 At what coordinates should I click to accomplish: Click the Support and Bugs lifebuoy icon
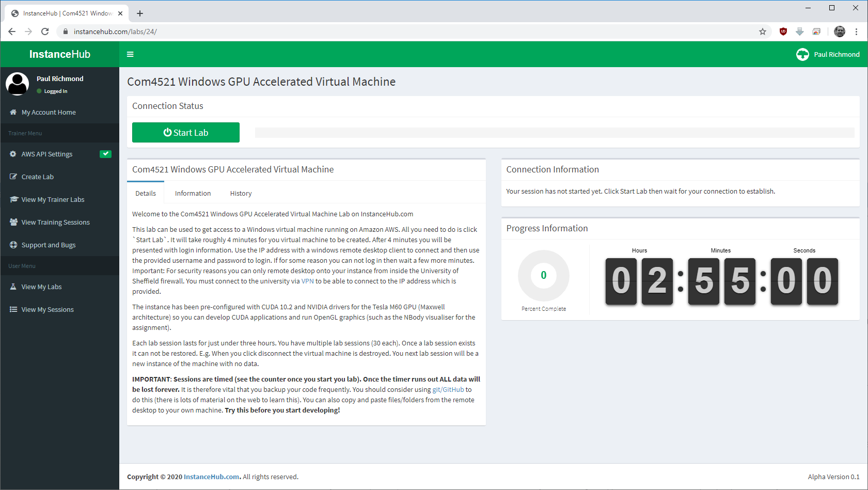(x=13, y=245)
